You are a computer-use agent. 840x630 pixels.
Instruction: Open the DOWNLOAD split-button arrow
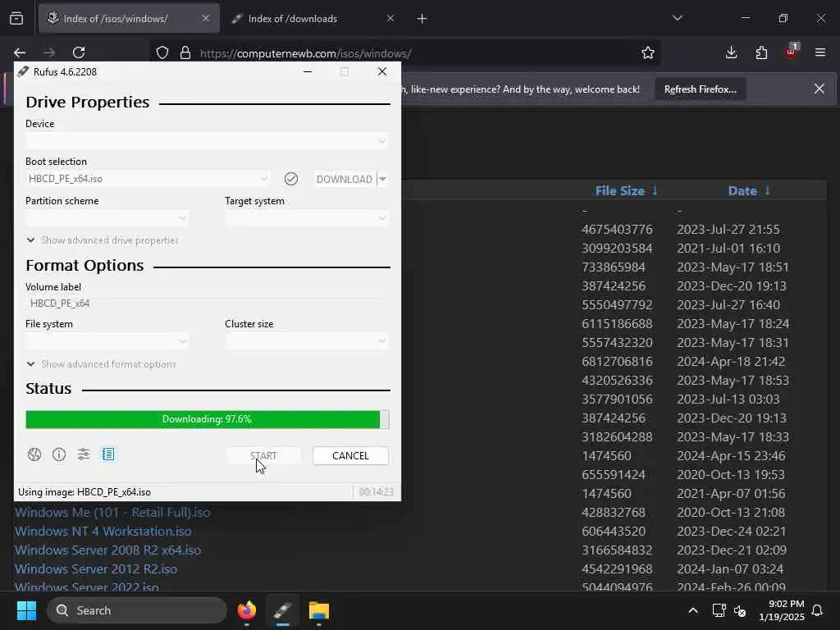pyautogui.click(x=382, y=179)
